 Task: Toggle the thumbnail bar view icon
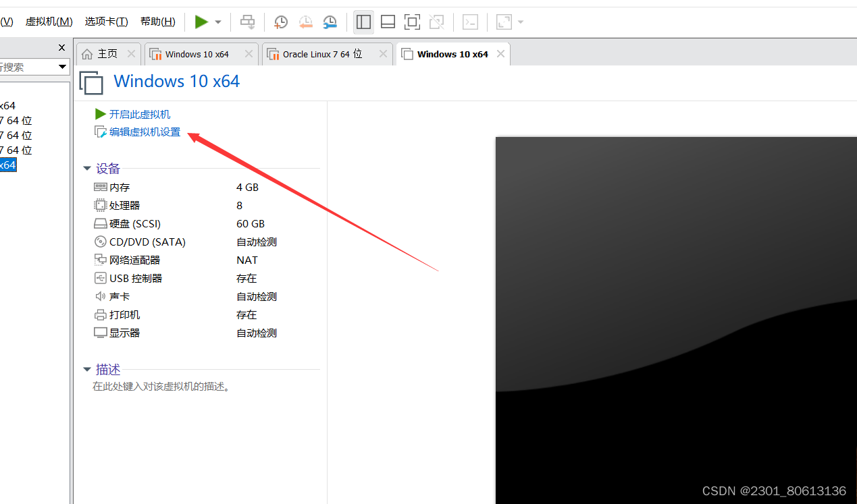(x=388, y=22)
